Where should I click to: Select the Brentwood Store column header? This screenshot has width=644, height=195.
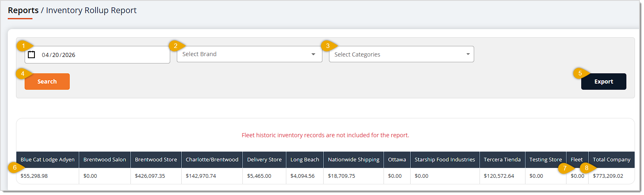(156, 160)
